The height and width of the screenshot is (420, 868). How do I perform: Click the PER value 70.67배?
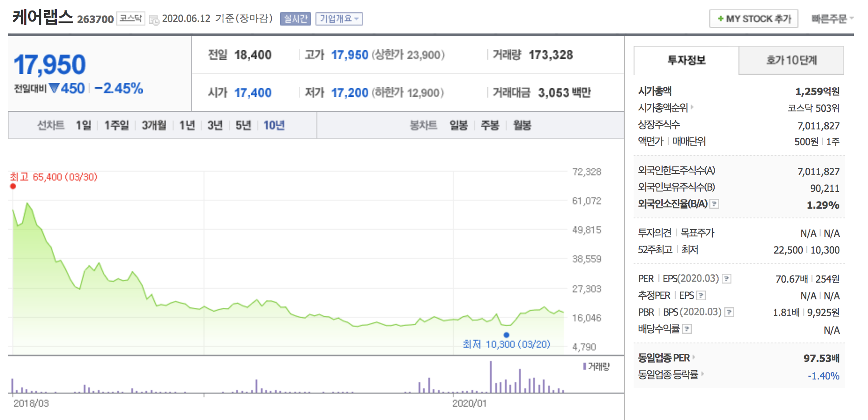[x=792, y=279]
